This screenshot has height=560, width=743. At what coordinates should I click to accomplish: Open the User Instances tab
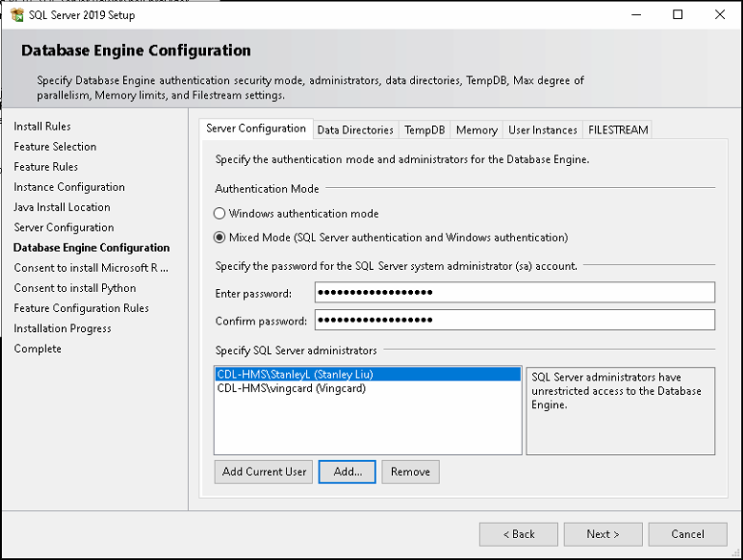click(x=543, y=130)
